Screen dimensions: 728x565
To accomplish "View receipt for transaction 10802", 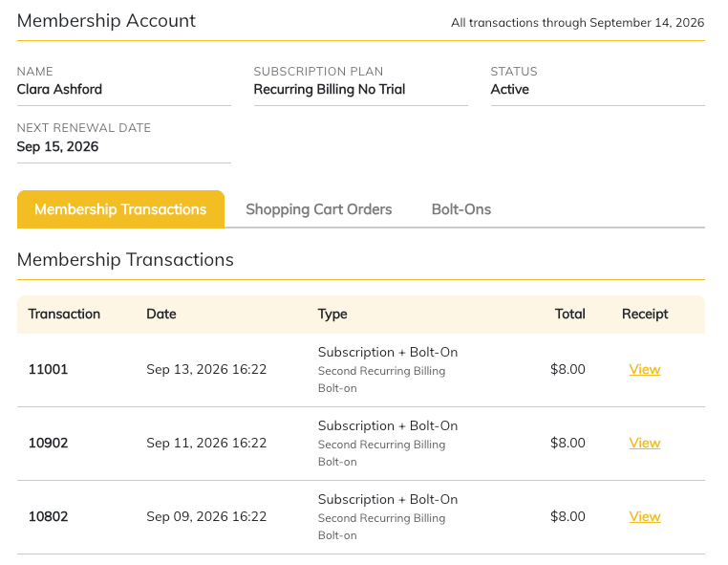I will [x=645, y=516].
